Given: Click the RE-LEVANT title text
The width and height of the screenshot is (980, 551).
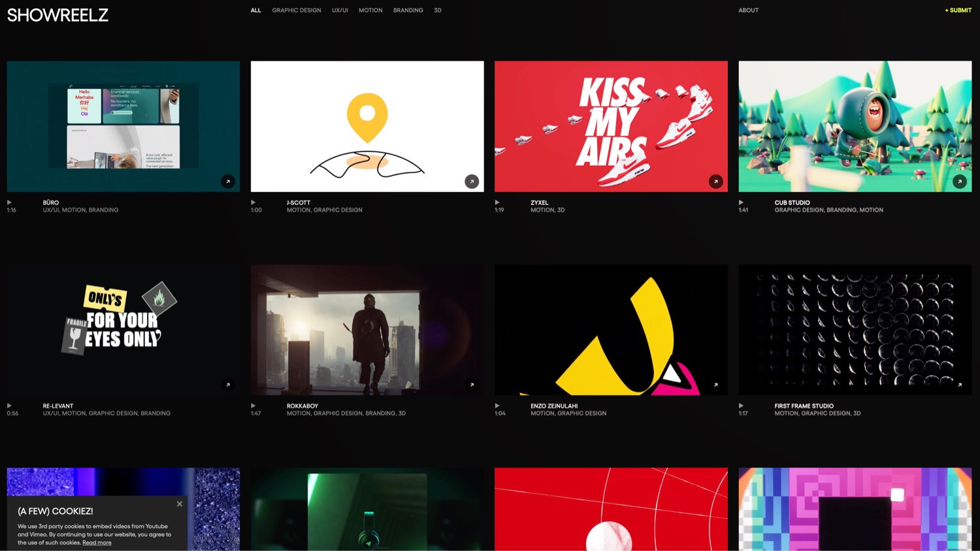Looking at the screenshot, I should click(58, 405).
